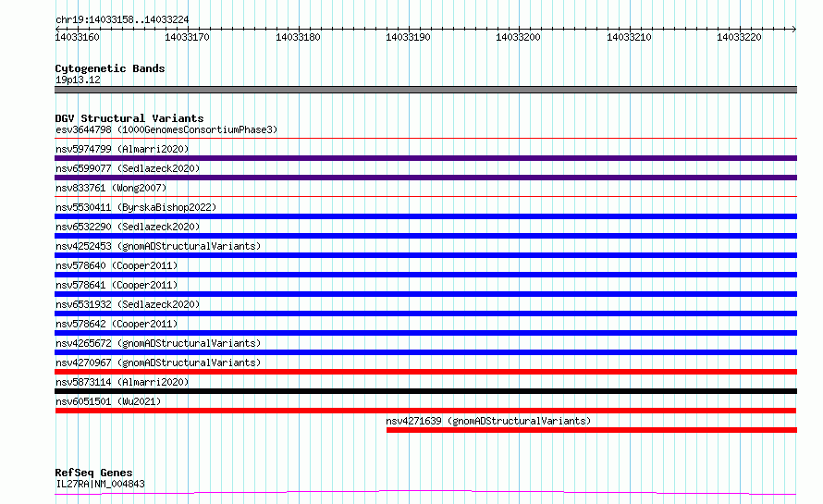Select nsv6051501 (Wu2021) label
Viewport: 823px width, 504px height.
click(x=108, y=401)
